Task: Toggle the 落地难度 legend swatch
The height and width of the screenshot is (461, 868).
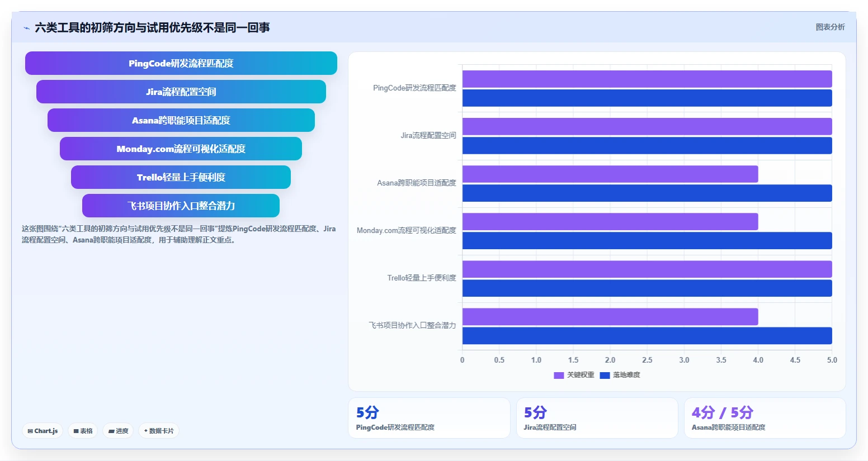Action: tap(605, 375)
